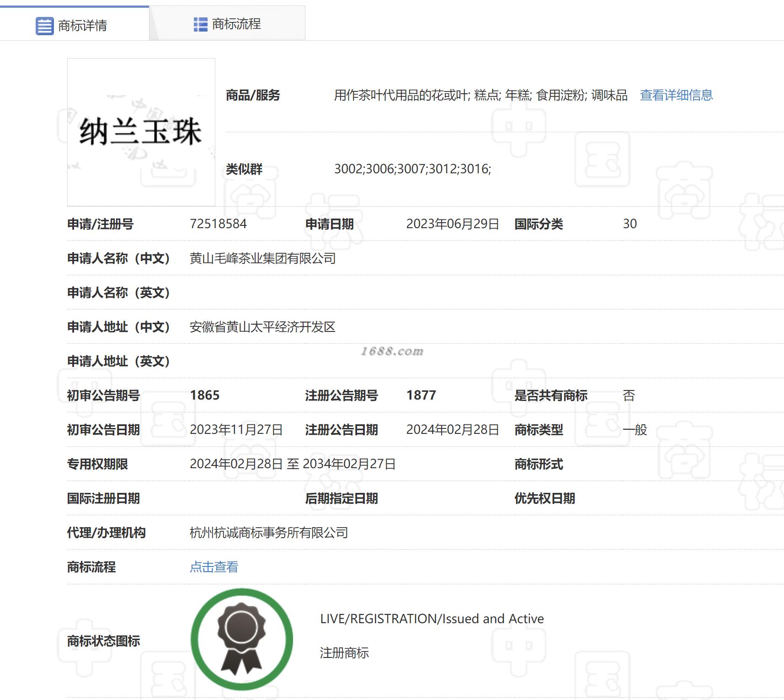Click the LIVE/REGISTRATION/Issued and Active status text
The height and width of the screenshot is (700, 784).
coord(432,619)
